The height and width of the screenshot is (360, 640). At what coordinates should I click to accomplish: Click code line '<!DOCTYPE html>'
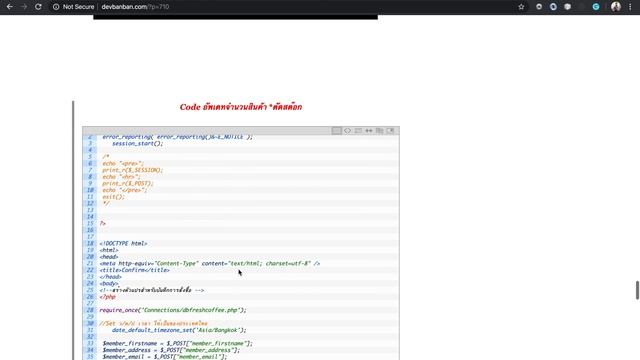[x=123, y=244]
